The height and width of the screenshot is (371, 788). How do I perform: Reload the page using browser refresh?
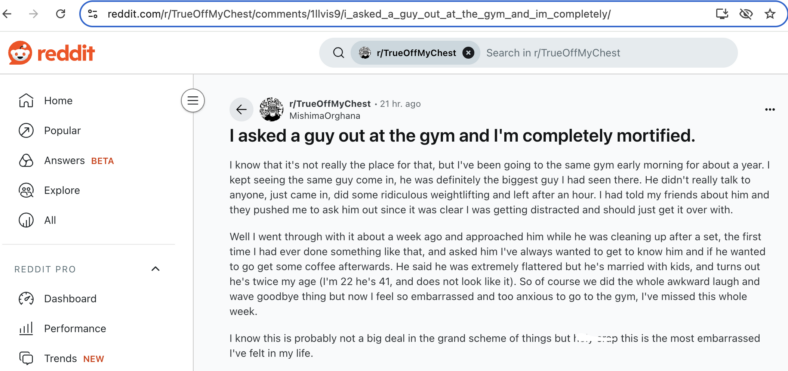tap(61, 14)
